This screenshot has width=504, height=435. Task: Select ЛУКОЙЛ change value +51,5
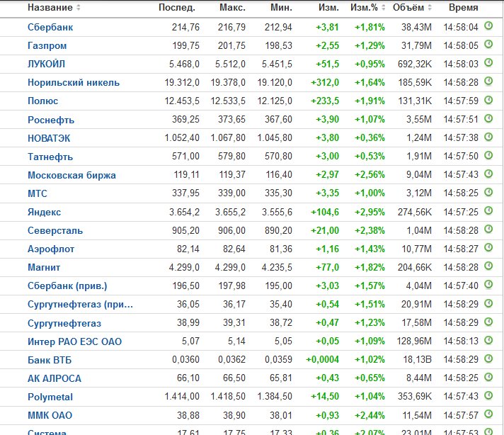pos(327,64)
